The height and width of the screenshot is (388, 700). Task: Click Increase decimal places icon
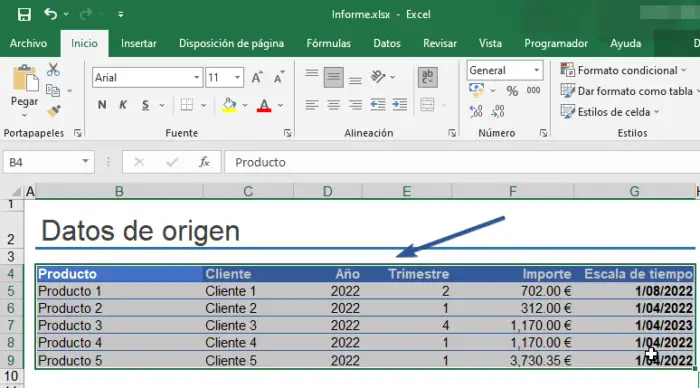click(476, 111)
